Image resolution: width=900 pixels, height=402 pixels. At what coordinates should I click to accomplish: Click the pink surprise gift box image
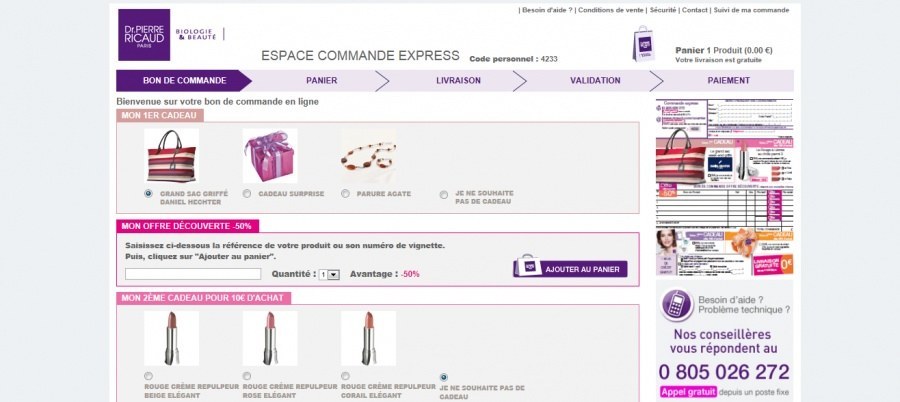tap(270, 156)
